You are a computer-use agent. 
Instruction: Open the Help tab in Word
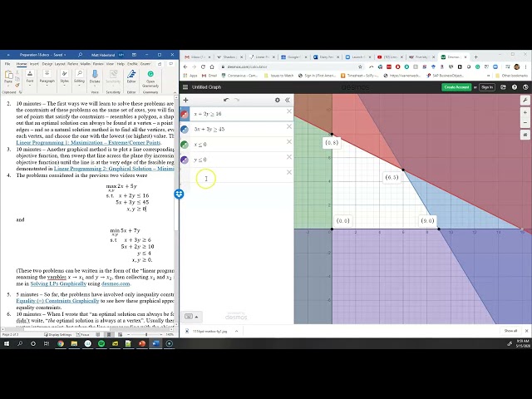(121, 64)
